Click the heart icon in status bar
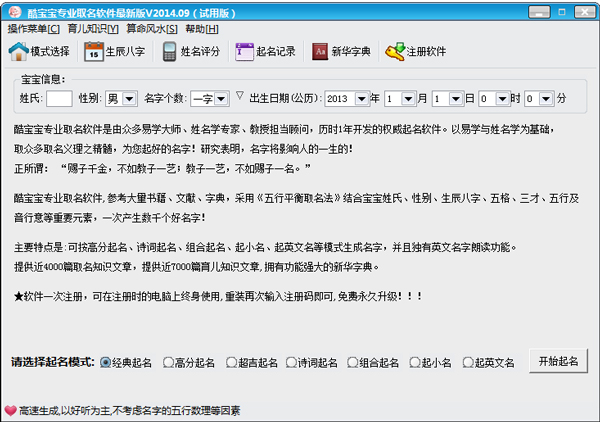Image resolution: width=600 pixels, height=422 pixels. tap(11, 411)
